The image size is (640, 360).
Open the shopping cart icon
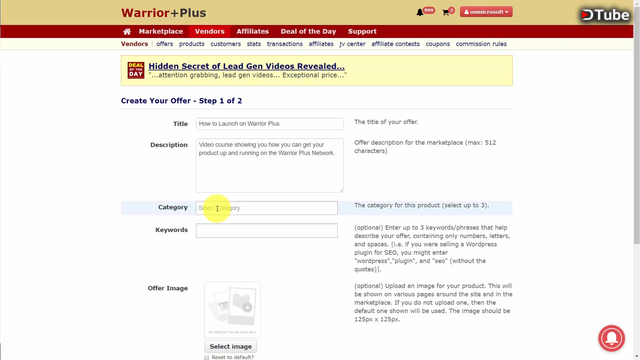pos(446,13)
